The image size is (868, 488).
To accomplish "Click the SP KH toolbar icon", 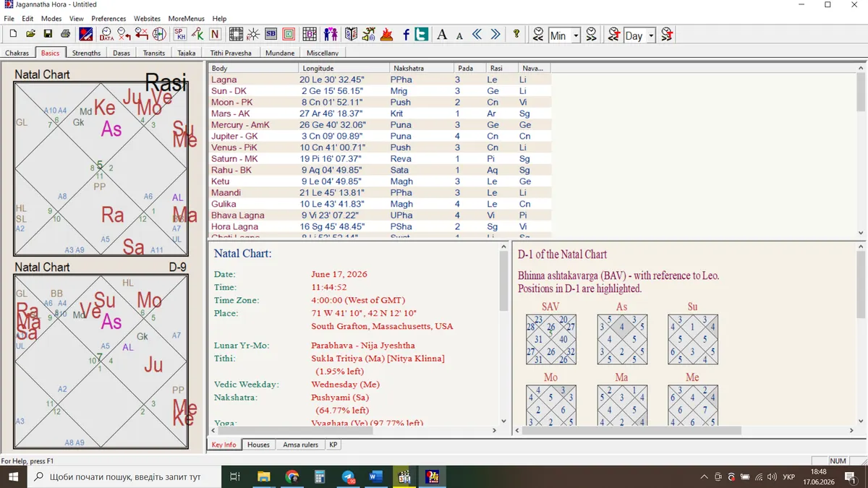I will pyautogui.click(x=180, y=34).
